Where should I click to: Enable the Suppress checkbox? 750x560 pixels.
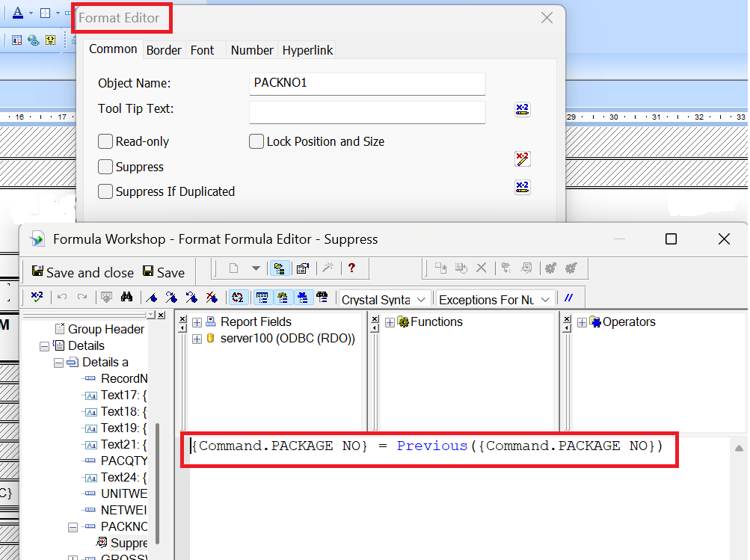(x=105, y=167)
